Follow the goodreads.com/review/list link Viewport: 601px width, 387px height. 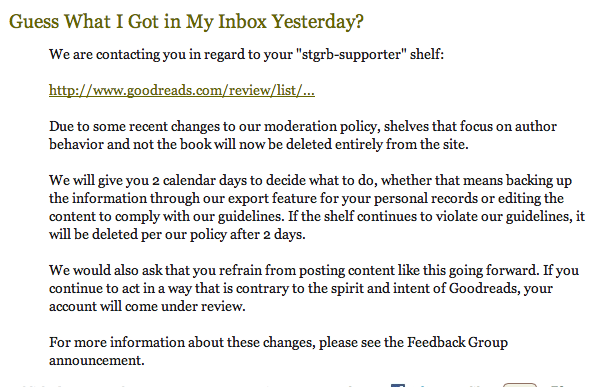(x=182, y=90)
